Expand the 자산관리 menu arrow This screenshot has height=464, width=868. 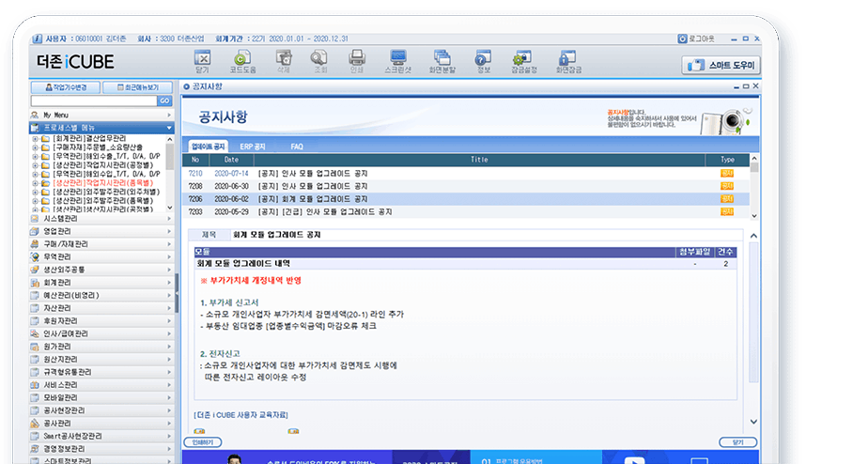(169, 308)
